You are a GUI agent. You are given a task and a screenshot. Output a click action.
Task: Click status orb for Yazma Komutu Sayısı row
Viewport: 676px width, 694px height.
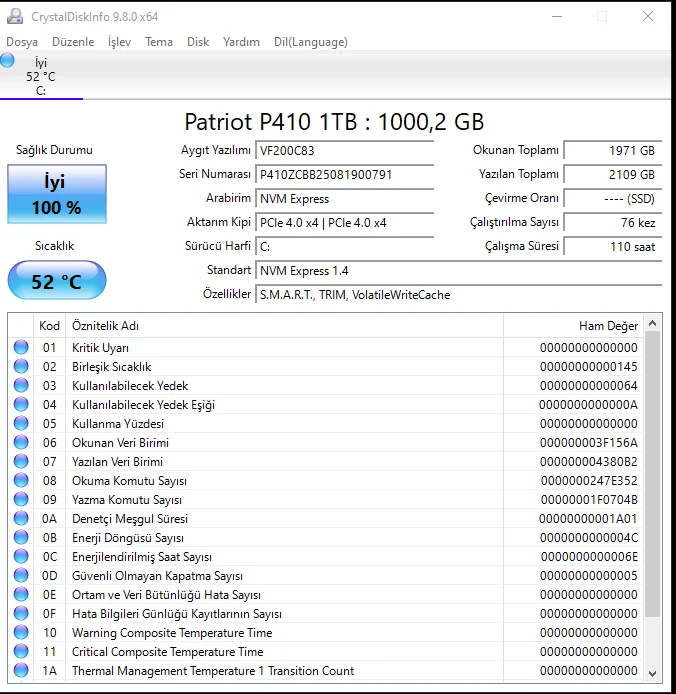pos(21,500)
